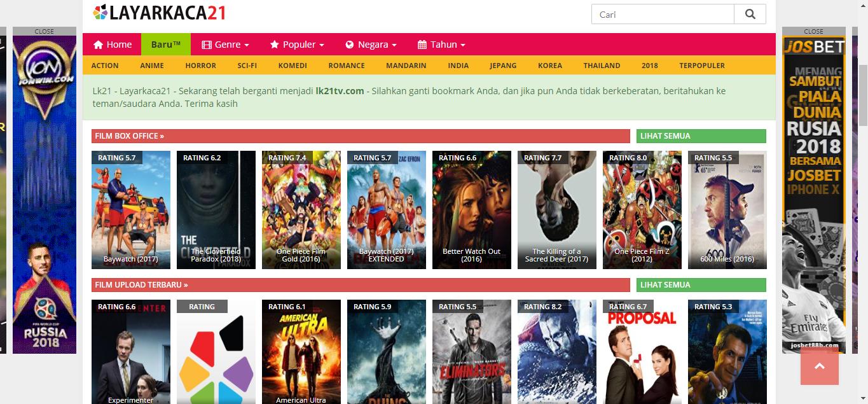The width and height of the screenshot is (868, 404).
Task: Select the JEPANG category link
Action: tap(503, 66)
